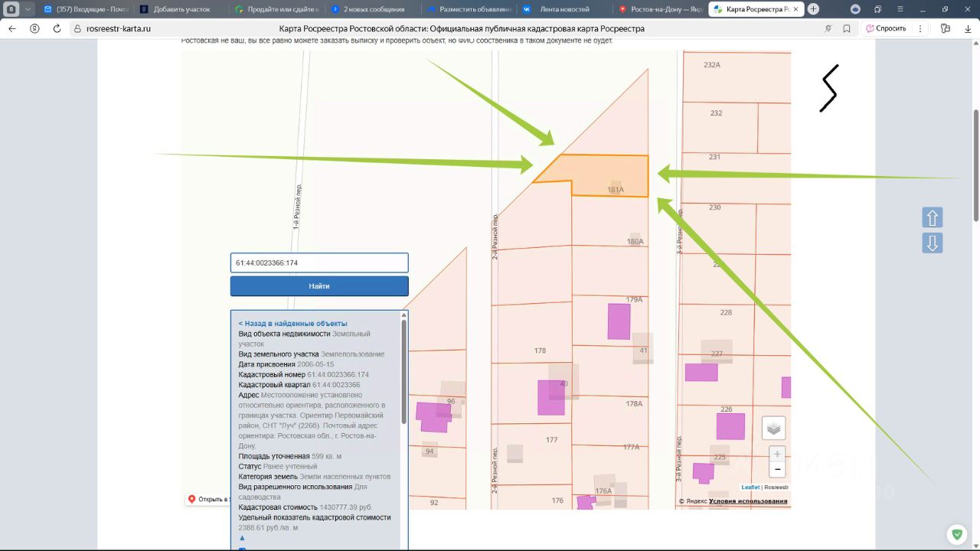Collapse details using the blue triangle arrow
980x551 pixels.
(x=242, y=538)
